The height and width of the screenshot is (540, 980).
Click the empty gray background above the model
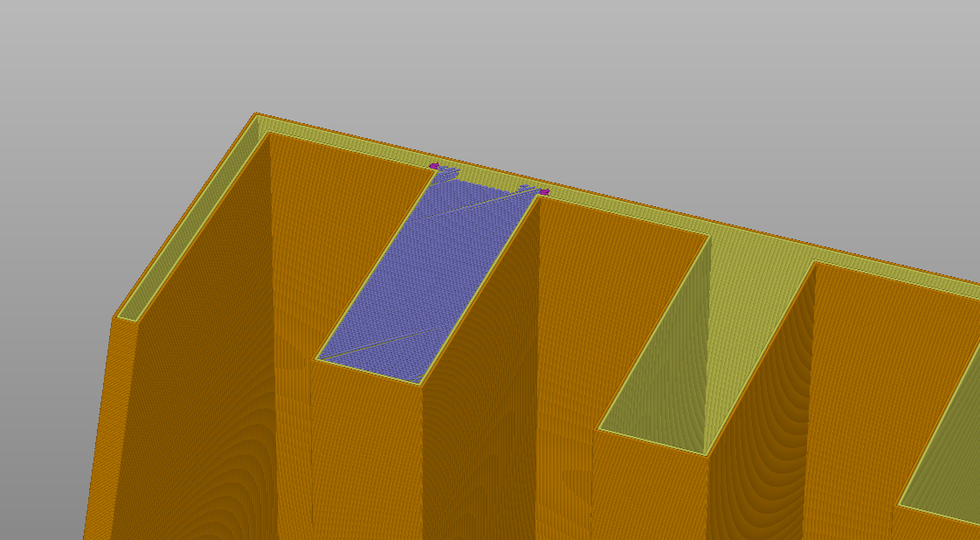tap(524, 70)
